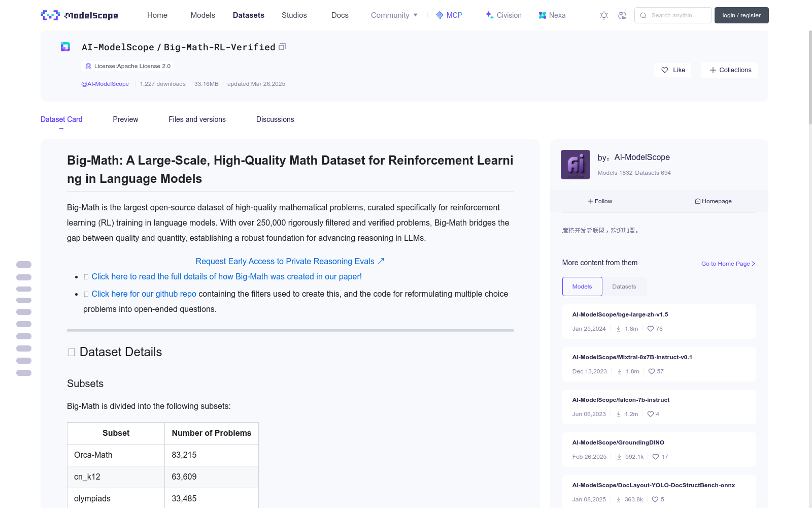Open the MCP diamond icon

[439, 15]
